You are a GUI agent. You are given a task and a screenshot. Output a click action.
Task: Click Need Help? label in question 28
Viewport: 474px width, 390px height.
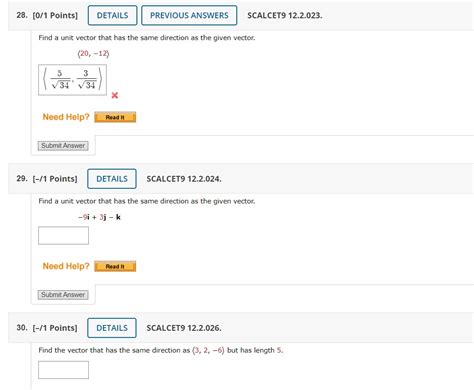(66, 117)
